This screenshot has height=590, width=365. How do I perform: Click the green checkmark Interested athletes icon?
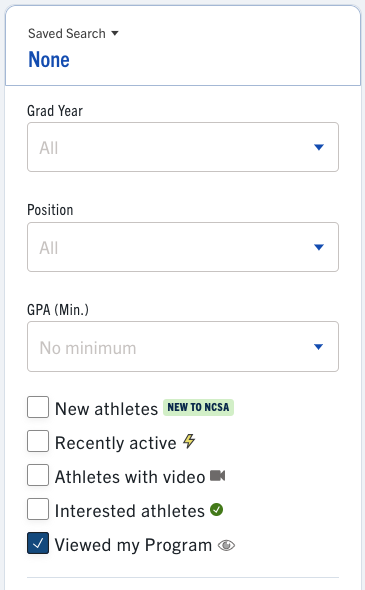[216, 510]
